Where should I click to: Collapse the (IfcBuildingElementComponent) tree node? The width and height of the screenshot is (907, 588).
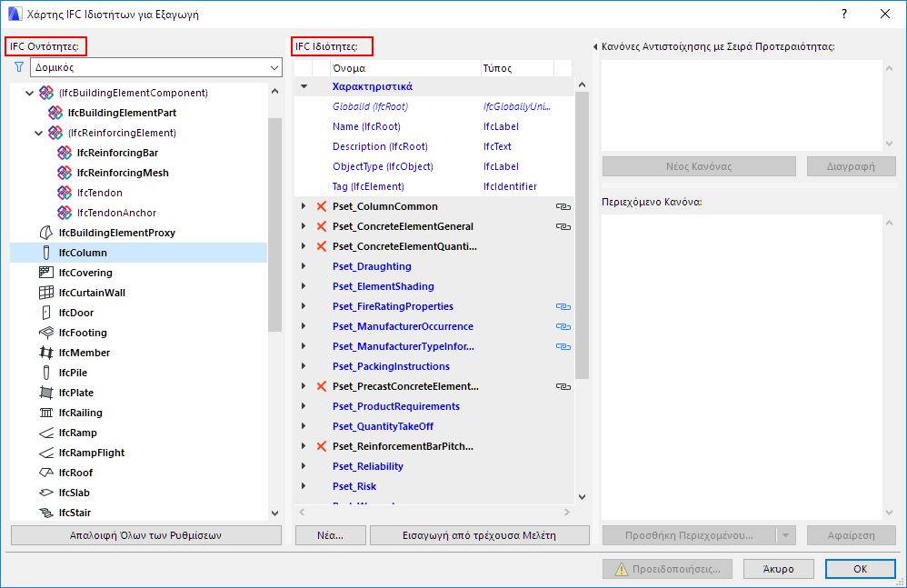[x=29, y=93]
